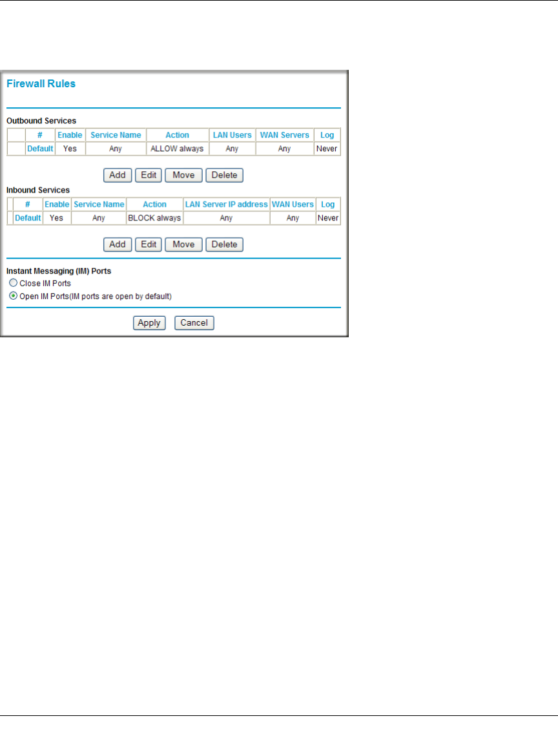Click the Outbound 'WAN Servers' column header

285,135
